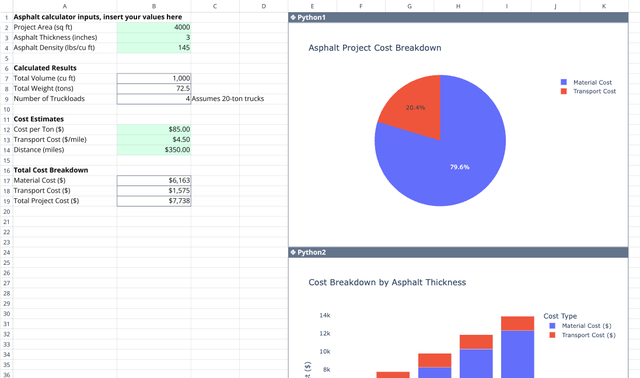The width and height of the screenshot is (640, 378).
Task: Click the Python2 code cell icon
Action: coord(293,252)
